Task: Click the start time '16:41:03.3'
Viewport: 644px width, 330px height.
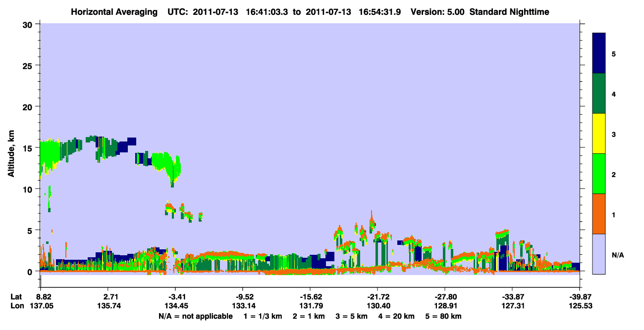Action: [268, 11]
